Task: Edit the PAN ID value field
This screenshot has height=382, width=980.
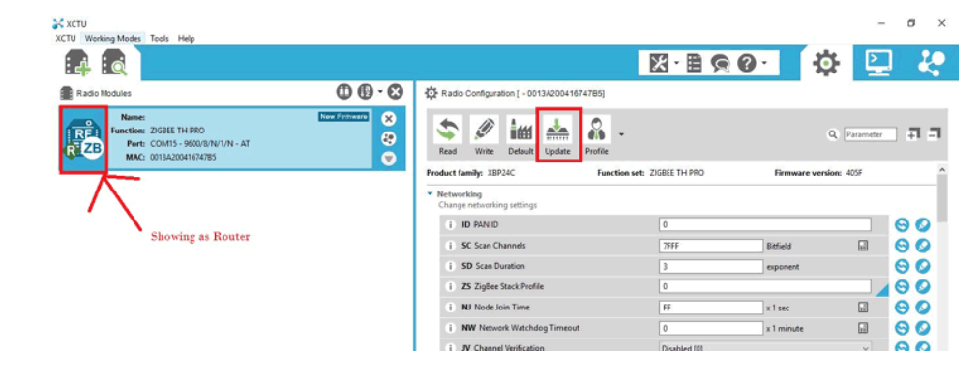Action: [764, 225]
